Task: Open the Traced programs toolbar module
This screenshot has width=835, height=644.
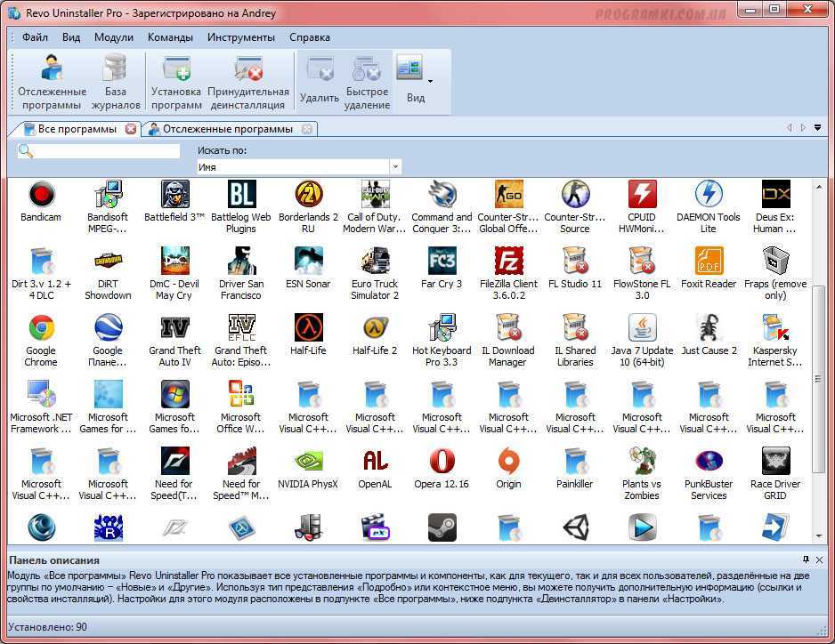Action: click(x=52, y=82)
